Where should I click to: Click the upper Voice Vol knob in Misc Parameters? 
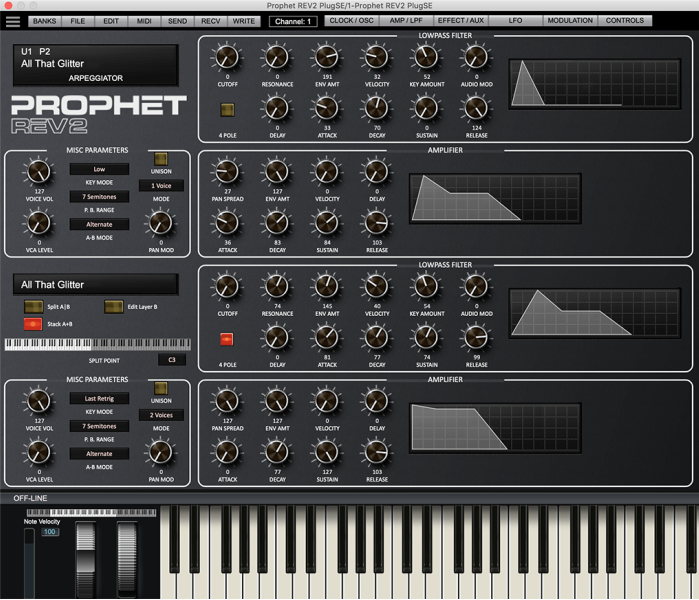point(39,172)
